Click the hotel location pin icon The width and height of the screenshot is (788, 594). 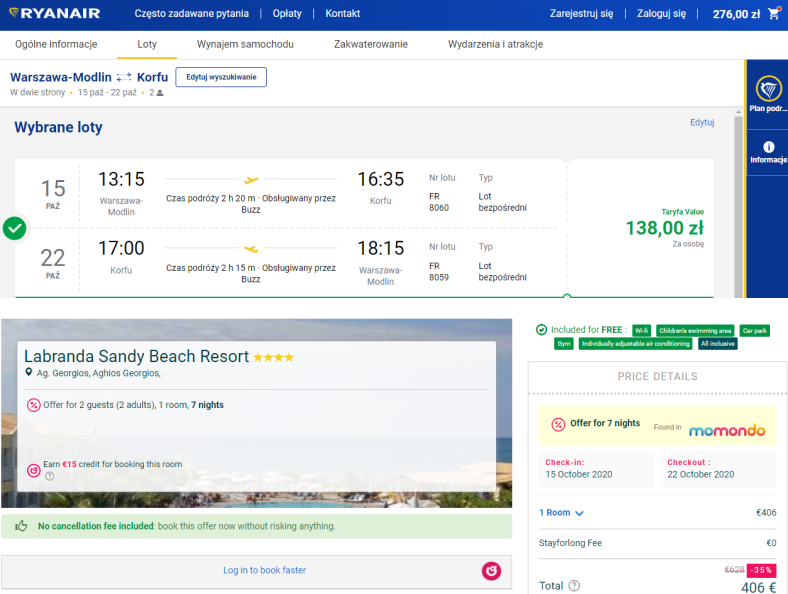tap(29, 372)
